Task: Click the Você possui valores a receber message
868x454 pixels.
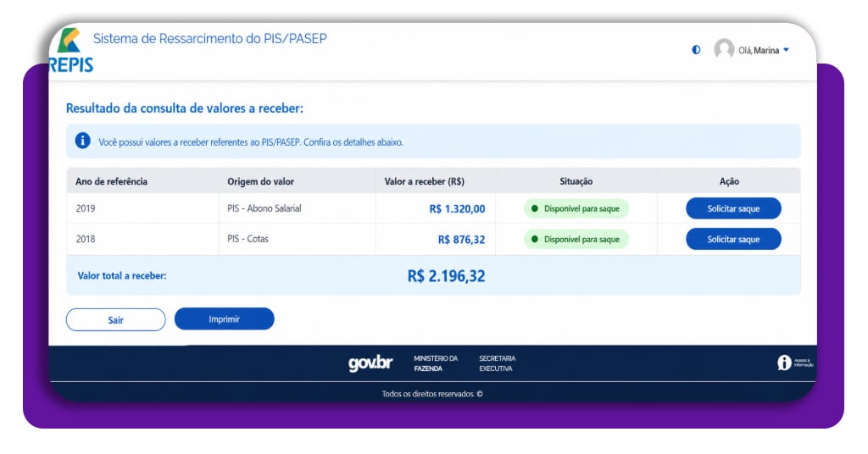Action: 251,142
